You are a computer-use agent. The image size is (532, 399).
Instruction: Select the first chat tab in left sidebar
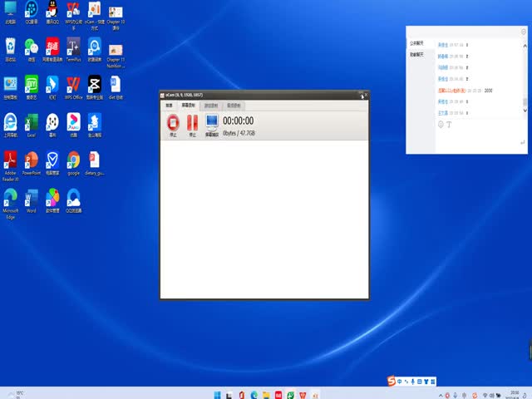pyautogui.click(x=416, y=42)
